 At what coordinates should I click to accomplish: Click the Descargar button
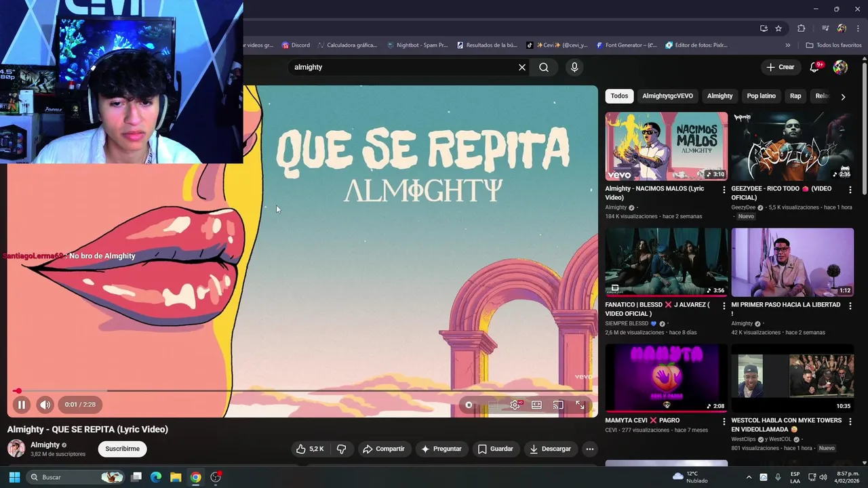[550, 449]
